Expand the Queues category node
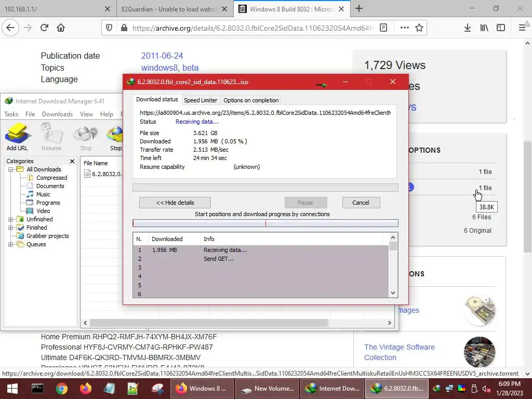 pos(10,244)
